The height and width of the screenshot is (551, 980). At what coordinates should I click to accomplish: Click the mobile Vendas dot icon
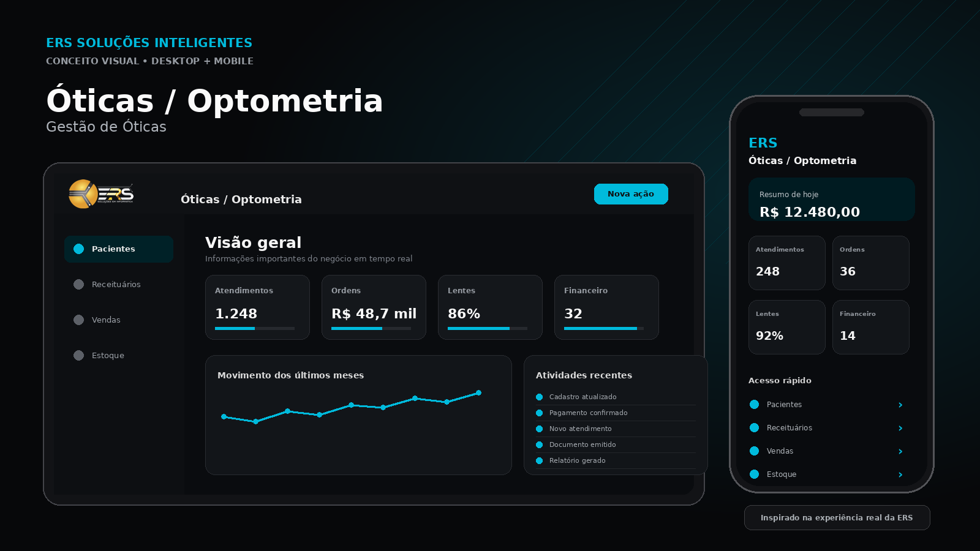point(755,451)
